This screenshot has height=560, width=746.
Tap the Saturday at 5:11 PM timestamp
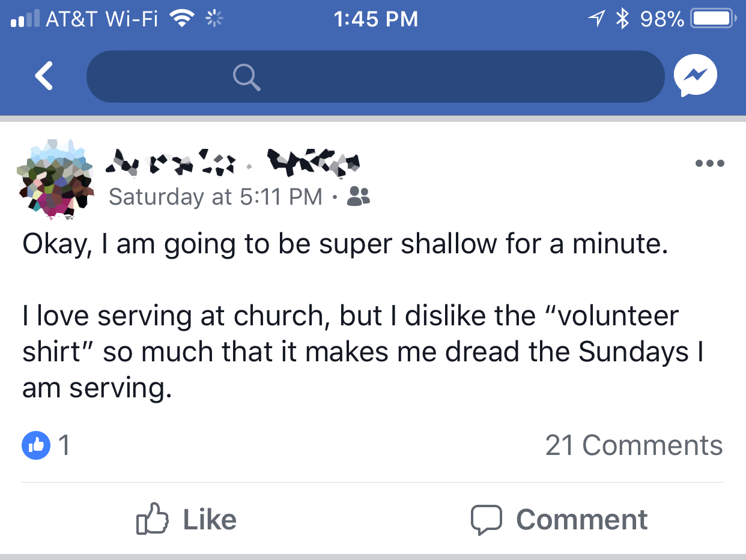click(216, 196)
